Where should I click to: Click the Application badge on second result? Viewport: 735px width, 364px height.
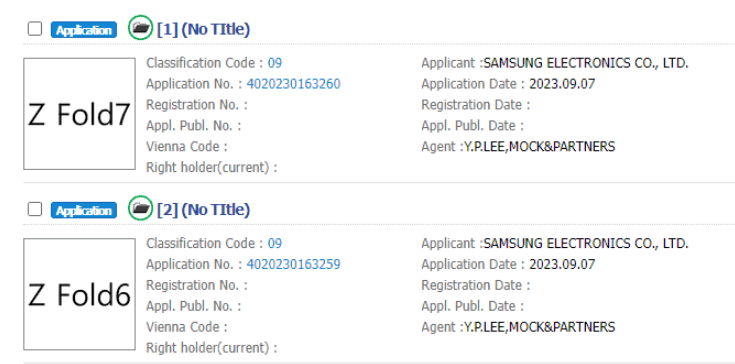83,210
